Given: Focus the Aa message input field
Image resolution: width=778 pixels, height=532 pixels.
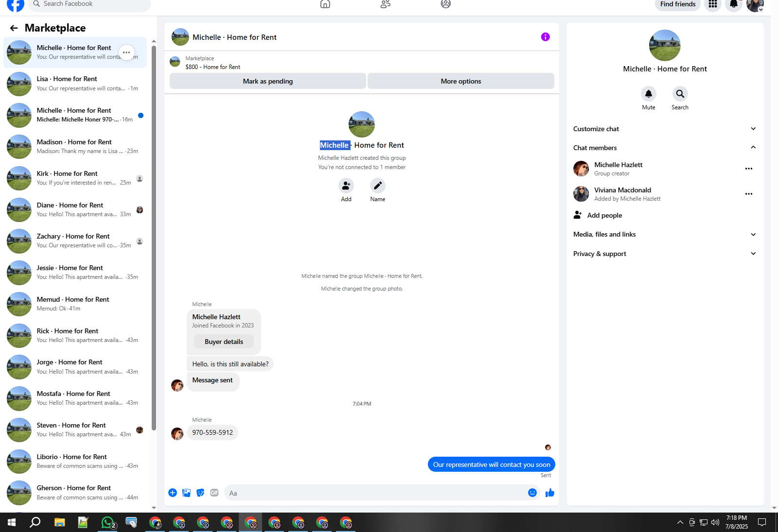Looking at the screenshot, I should (375, 493).
